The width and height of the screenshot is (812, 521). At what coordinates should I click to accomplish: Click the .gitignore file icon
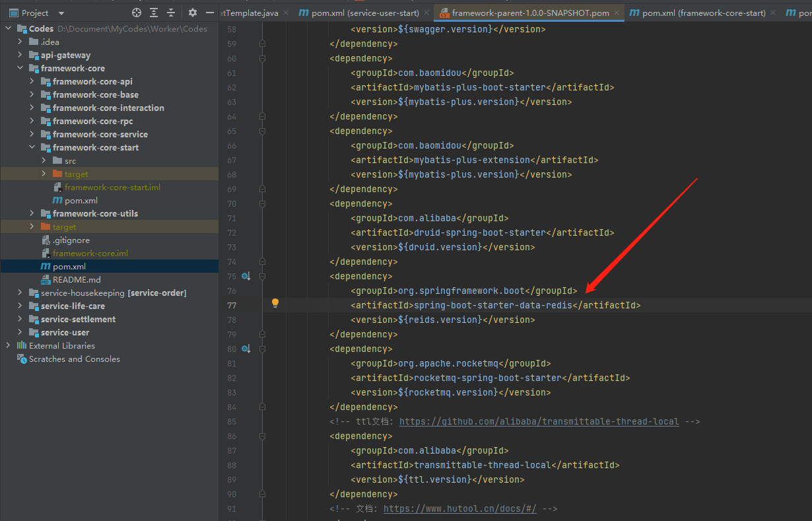[46, 240]
